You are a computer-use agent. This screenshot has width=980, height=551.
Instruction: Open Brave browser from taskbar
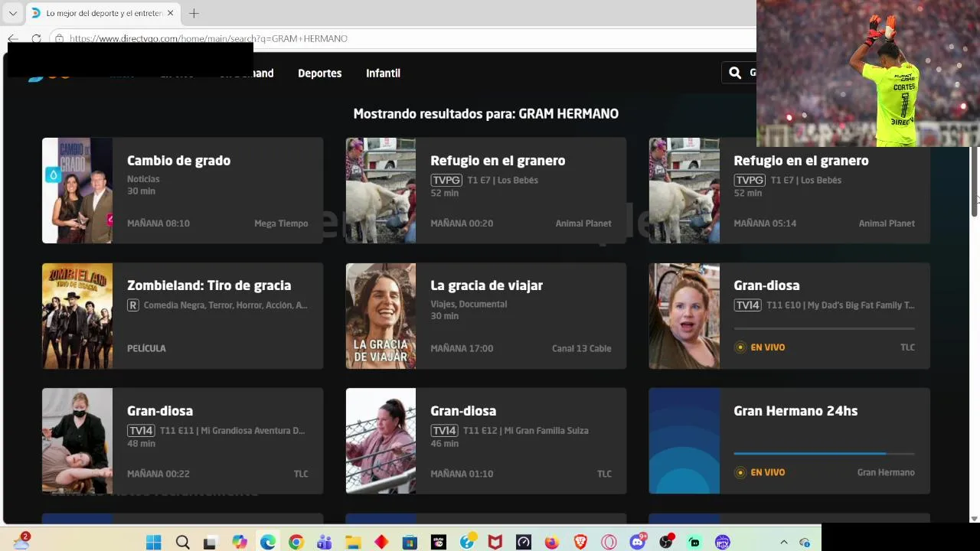click(x=580, y=542)
